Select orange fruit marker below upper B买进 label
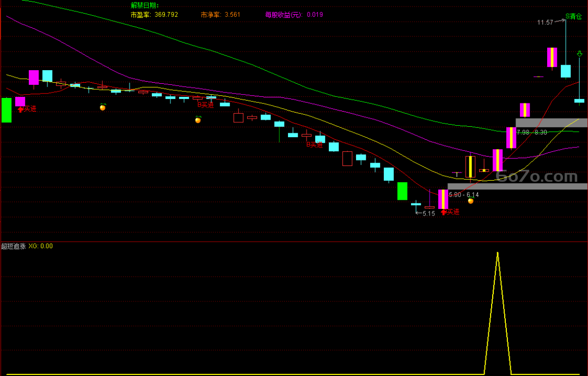The image size is (588, 376). point(198,120)
